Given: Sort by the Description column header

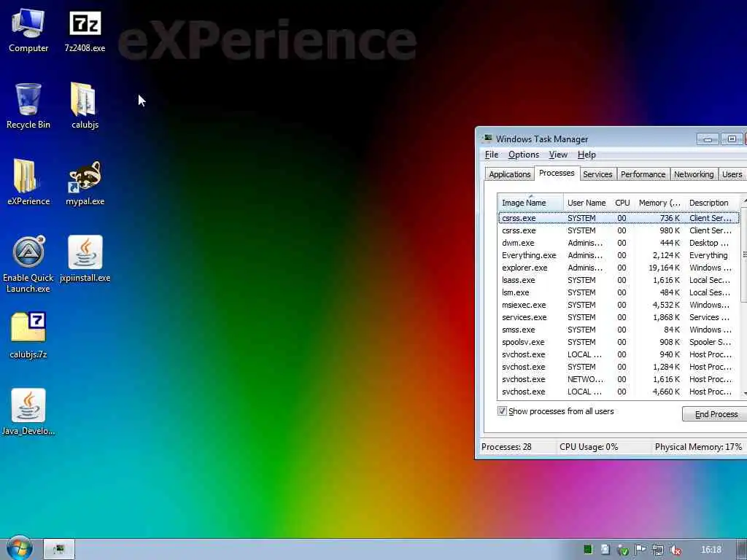Looking at the screenshot, I should [x=713, y=203].
